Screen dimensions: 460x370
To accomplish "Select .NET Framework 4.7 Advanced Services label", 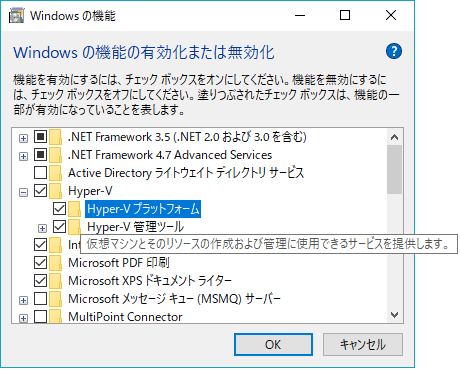I will pos(170,155).
